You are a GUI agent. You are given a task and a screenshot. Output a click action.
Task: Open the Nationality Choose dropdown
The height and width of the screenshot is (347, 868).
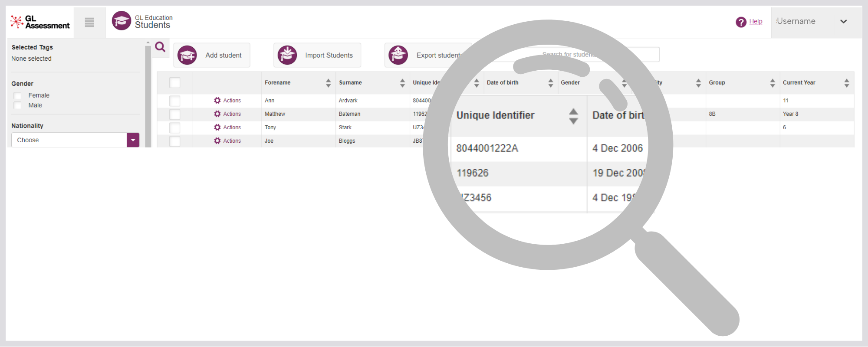tap(75, 140)
